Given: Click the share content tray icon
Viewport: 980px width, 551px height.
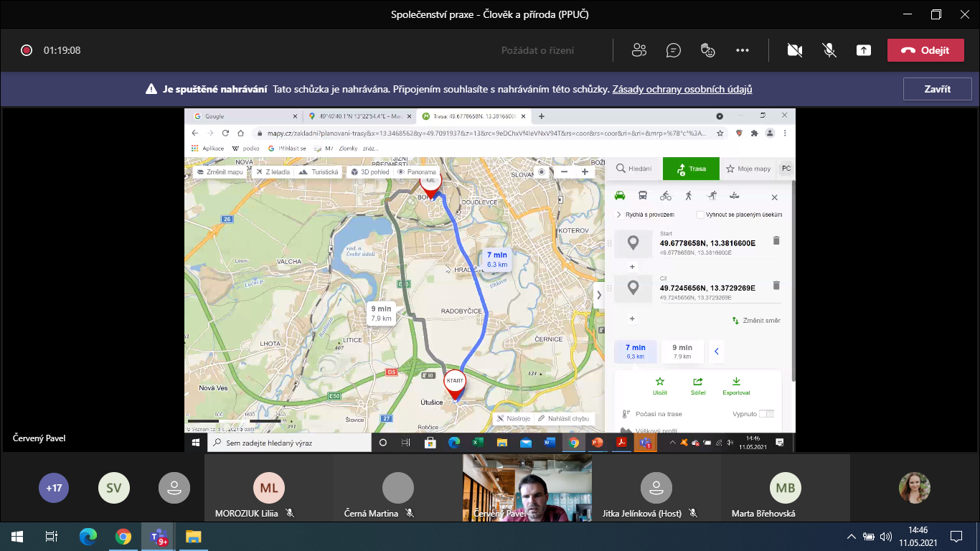Looking at the screenshot, I should (x=864, y=50).
